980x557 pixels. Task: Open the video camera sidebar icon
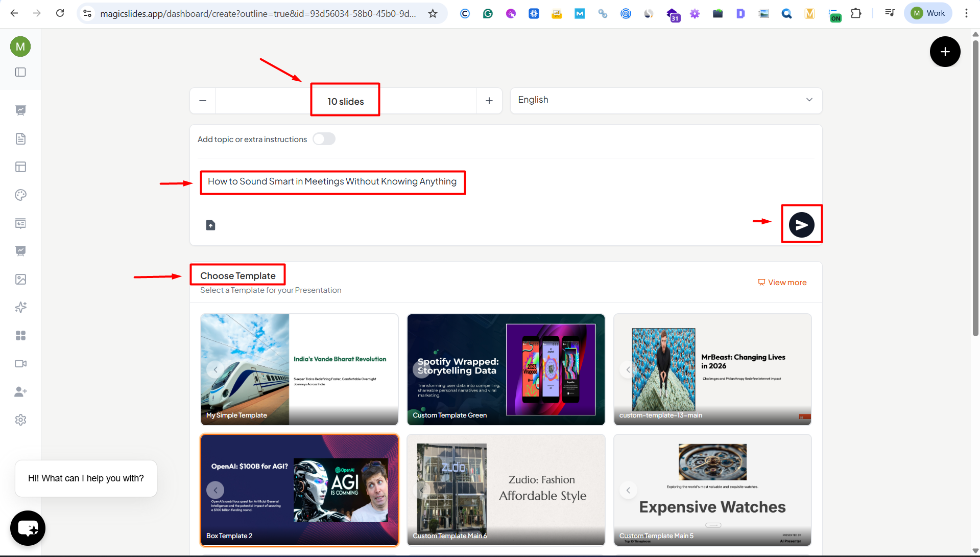(20, 364)
